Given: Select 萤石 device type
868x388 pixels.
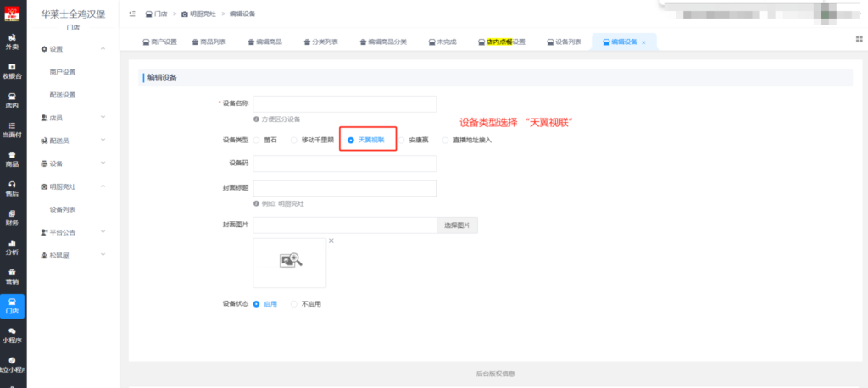Looking at the screenshot, I should 265,140.
